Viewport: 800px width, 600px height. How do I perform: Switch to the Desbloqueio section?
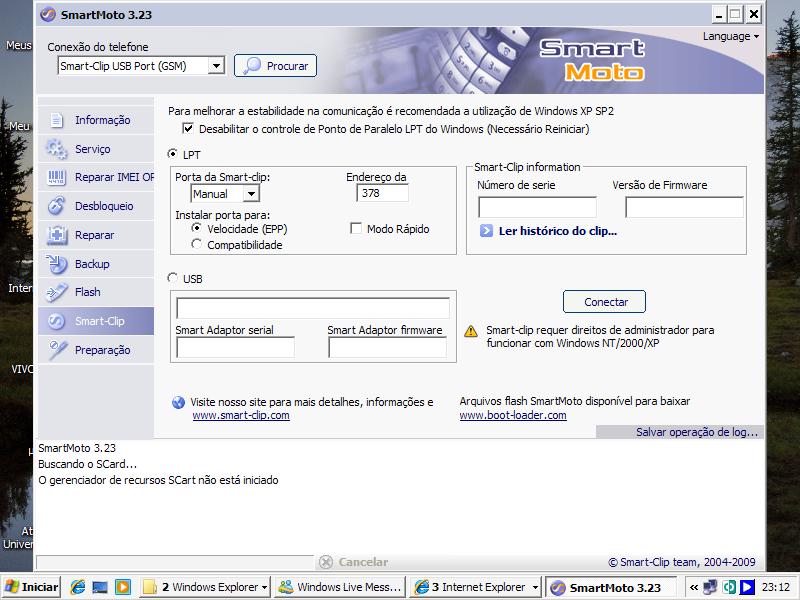pyautogui.click(x=96, y=206)
